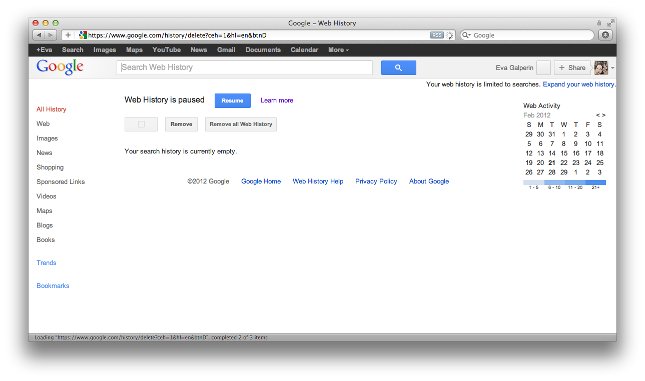Click the Google favicon in the address bar
Viewport: 645px width, 381px height.
83,35
